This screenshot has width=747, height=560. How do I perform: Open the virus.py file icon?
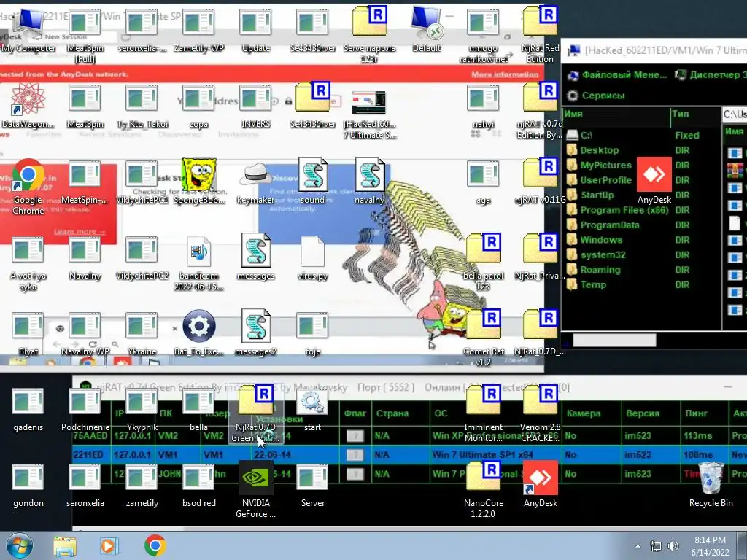tap(312, 257)
